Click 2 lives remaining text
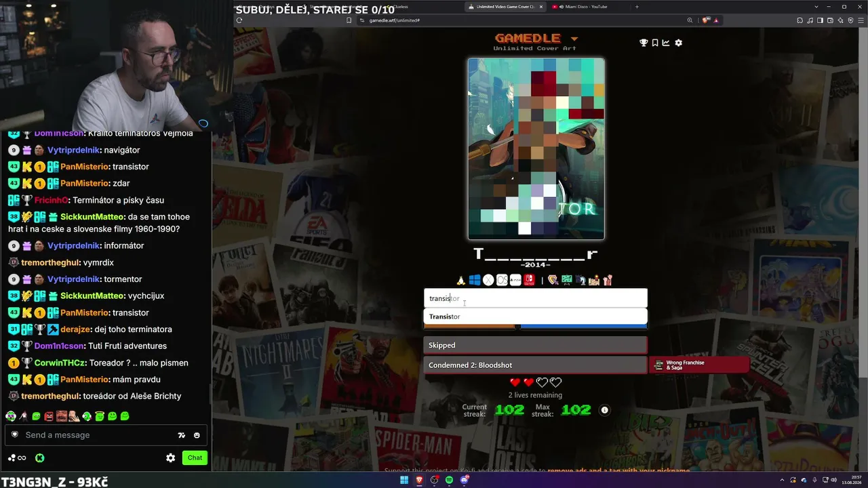Image resolution: width=868 pixels, height=488 pixels. (535, 395)
